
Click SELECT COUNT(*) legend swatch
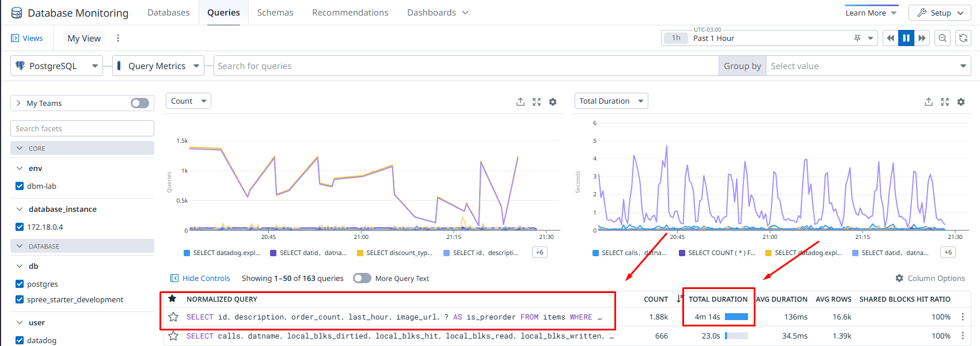(682, 253)
